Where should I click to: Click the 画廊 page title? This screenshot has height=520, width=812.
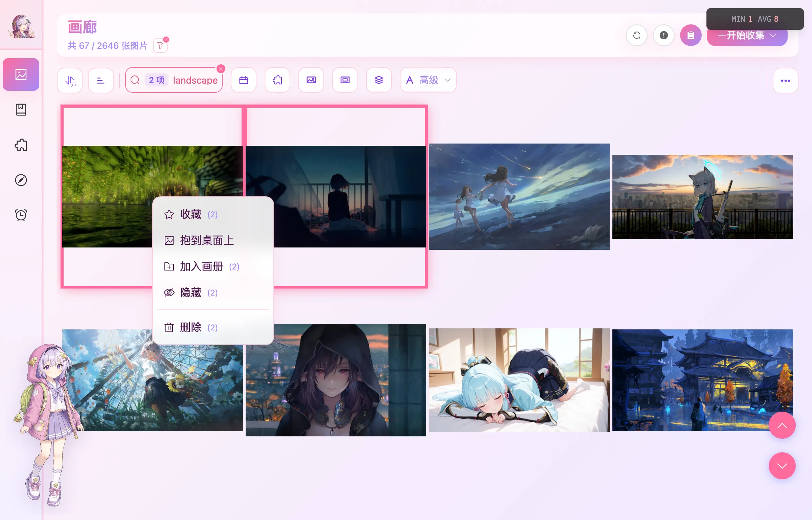(x=82, y=27)
